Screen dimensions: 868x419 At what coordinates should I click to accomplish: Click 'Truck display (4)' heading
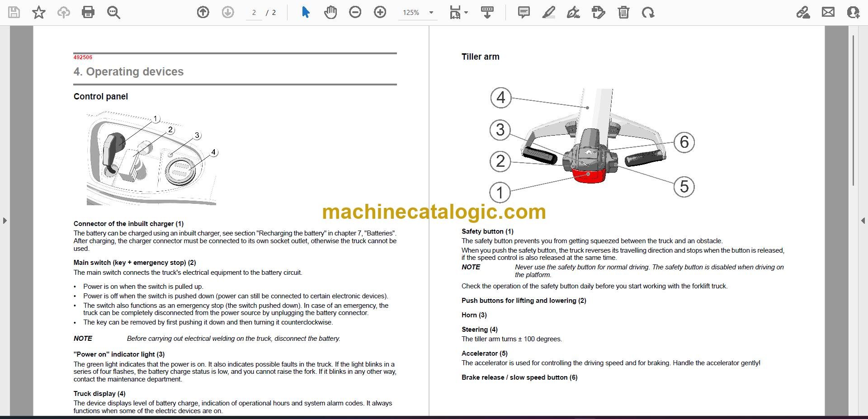99,394
